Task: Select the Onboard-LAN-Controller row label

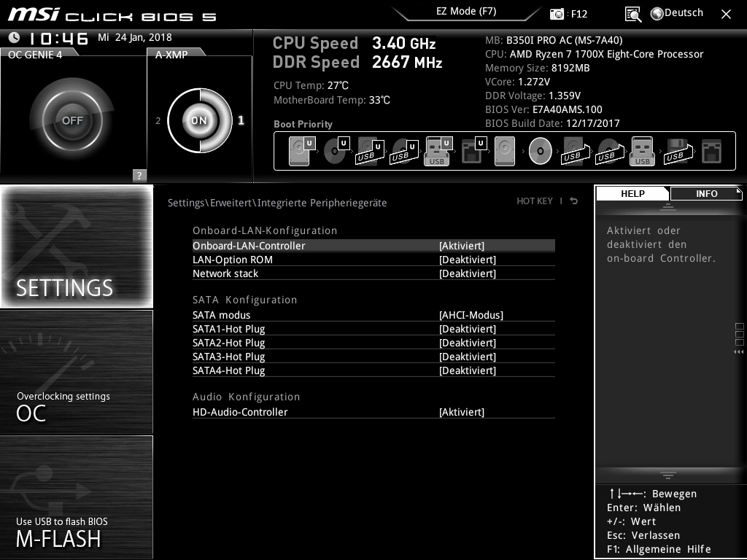Action: click(249, 246)
